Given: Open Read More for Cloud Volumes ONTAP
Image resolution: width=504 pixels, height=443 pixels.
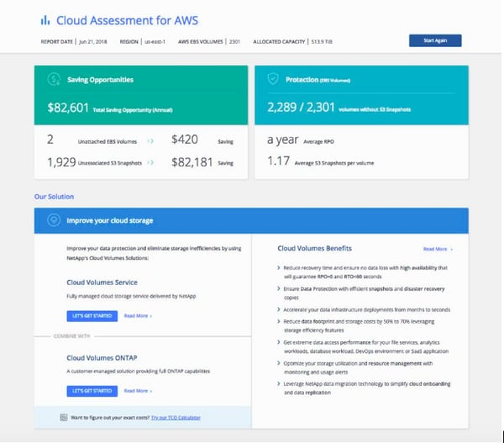Looking at the screenshot, I should [x=137, y=391].
